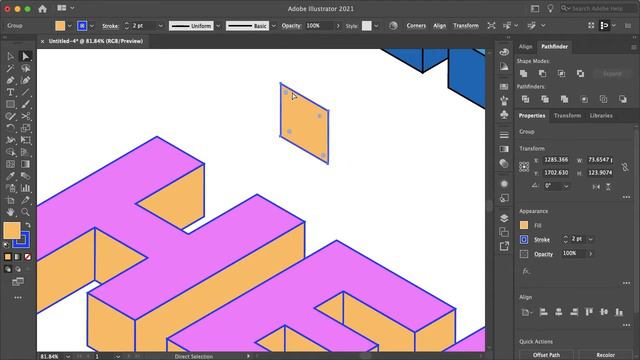Open the rotation angle dropdown

566,186
